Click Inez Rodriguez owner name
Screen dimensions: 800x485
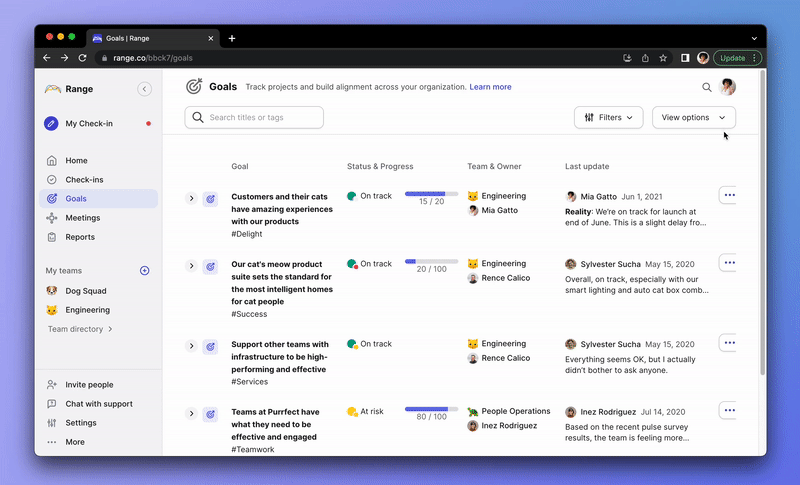click(509, 426)
